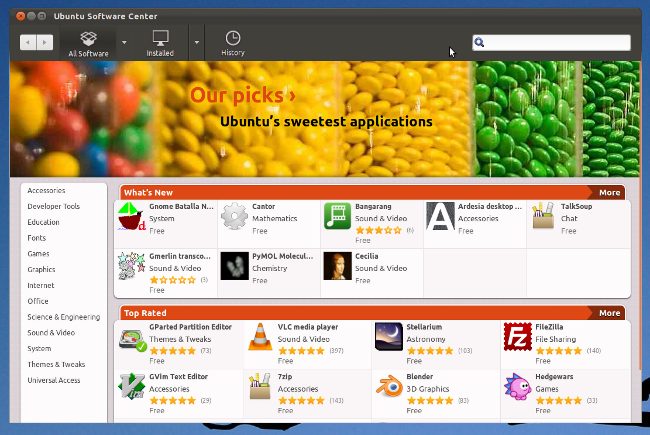Select the Stellarium app icon
Screen dimensions: 650x435
pos(389,337)
